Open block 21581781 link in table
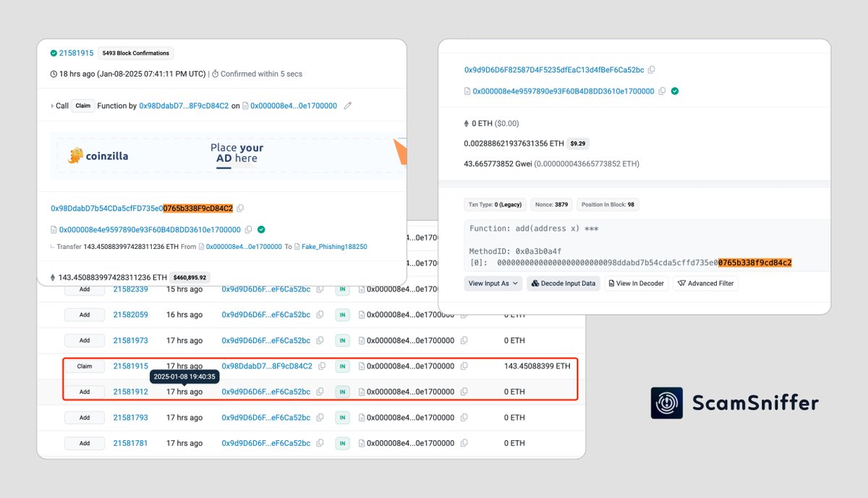The width and height of the screenshot is (868, 498). [130, 443]
